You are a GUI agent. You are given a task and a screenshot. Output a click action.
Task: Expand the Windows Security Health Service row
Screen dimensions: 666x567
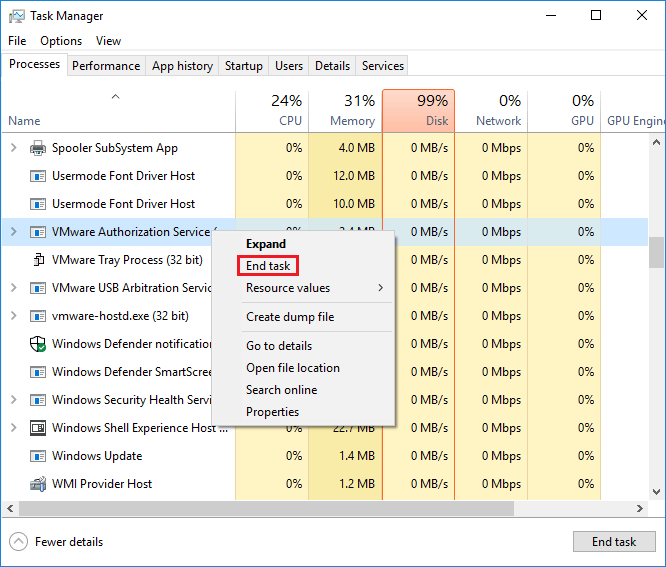[x=14, y=400]
